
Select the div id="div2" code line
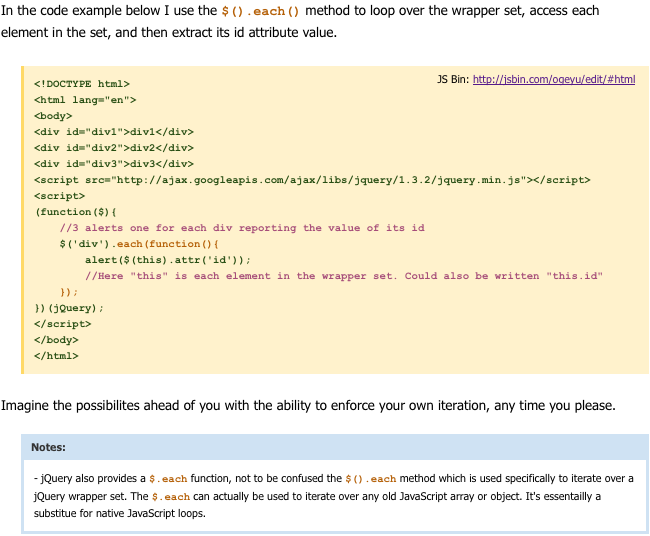113,148
